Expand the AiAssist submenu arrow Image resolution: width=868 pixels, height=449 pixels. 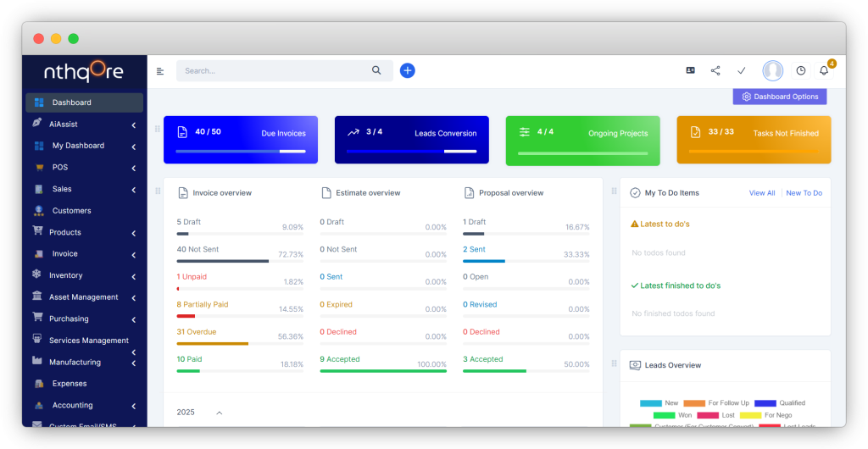(133, 125)
